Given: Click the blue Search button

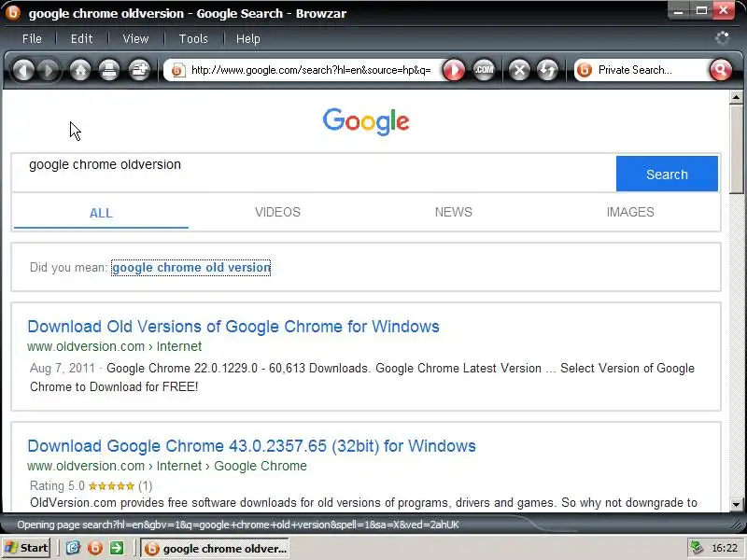Looking at the screenshot, I should pyautogui.click(x=667, y=174).
